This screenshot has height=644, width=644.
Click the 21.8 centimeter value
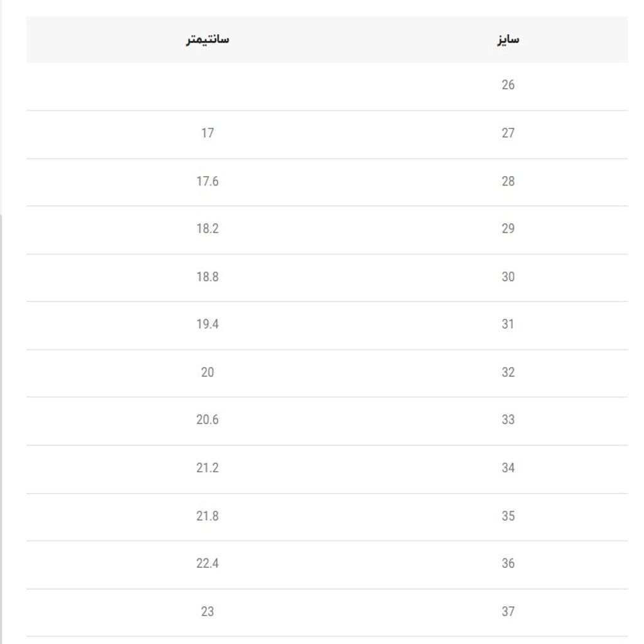208,516
